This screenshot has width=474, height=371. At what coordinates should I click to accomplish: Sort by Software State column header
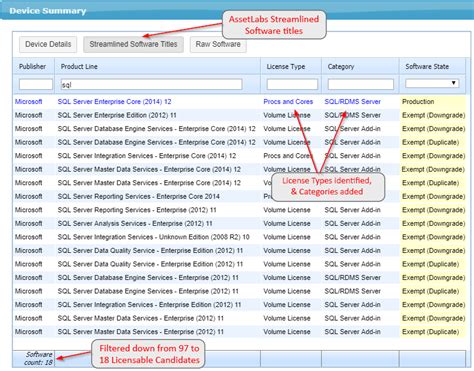pyautogui.click(x=427, y=66)
